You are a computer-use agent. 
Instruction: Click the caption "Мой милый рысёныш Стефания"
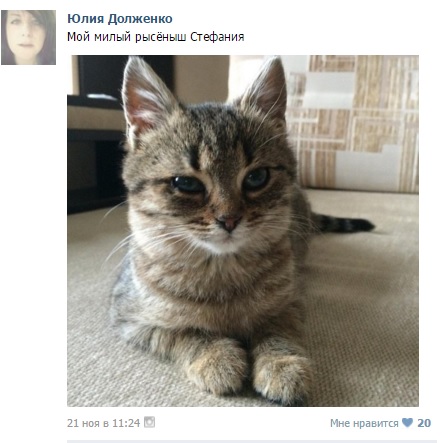pyautogui.click(x=156, y=37)
